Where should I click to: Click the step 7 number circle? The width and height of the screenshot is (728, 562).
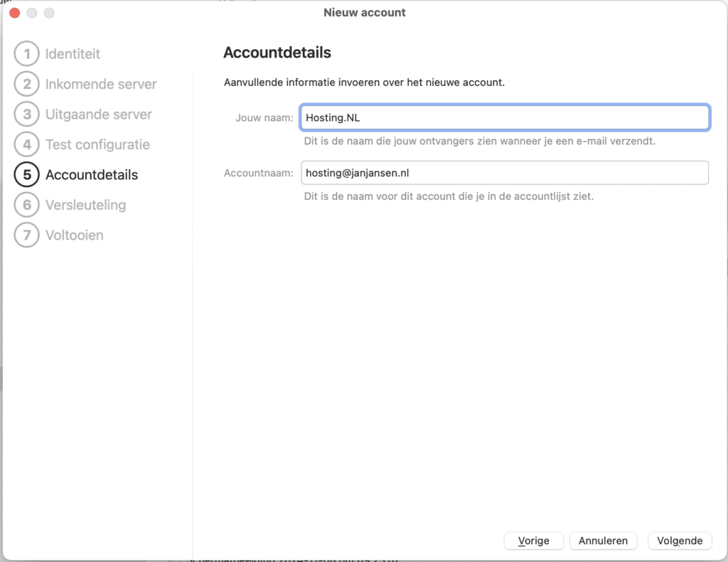point(26,235)
